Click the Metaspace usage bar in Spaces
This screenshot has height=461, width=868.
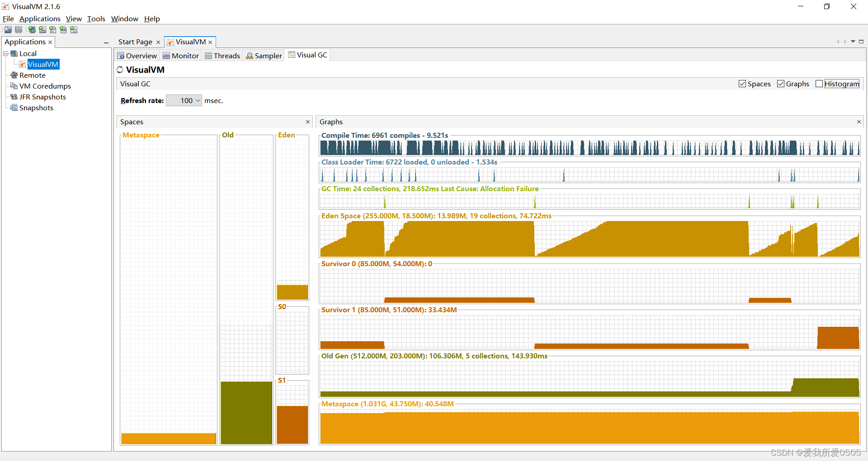[169, 438]
